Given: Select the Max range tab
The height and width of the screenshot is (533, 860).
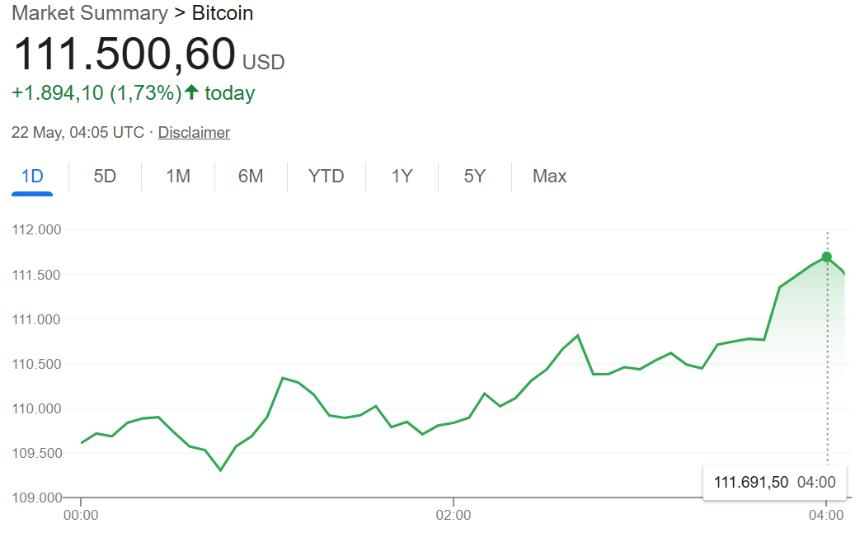Looking at the screenshot, I should coord(549,176).
